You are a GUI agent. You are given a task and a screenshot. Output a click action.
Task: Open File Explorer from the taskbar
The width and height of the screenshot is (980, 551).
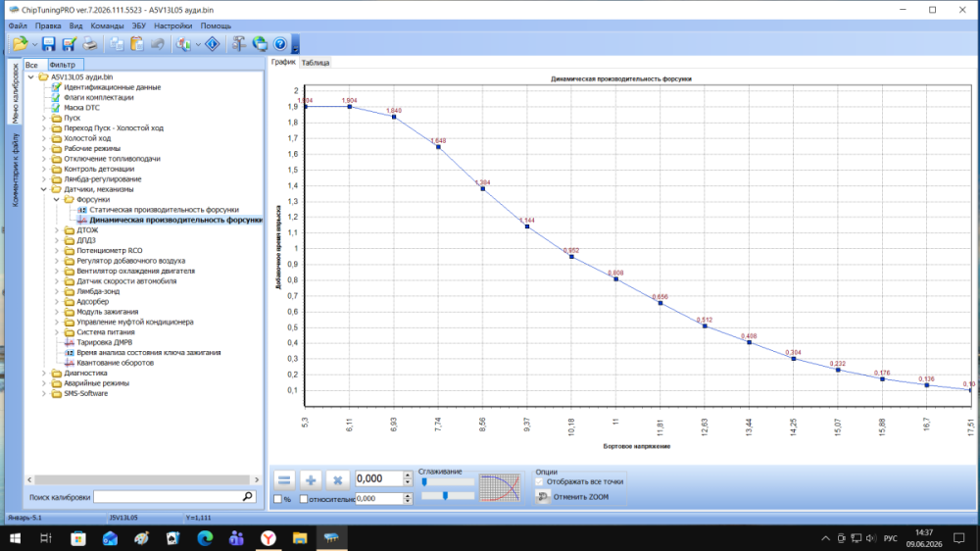300,538
